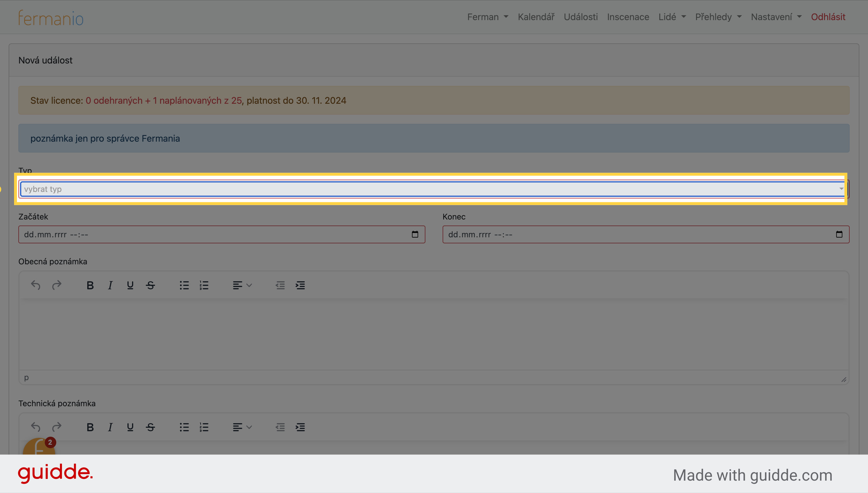Click the indent right icon
This screenshot has width=868, height=493.
[x=300, y=285]
